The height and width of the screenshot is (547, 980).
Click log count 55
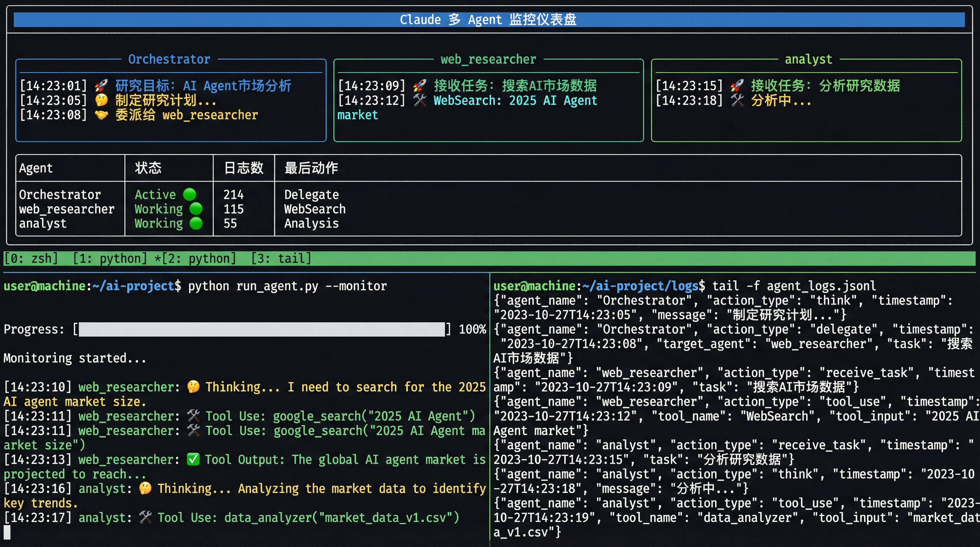pos(230,223)
